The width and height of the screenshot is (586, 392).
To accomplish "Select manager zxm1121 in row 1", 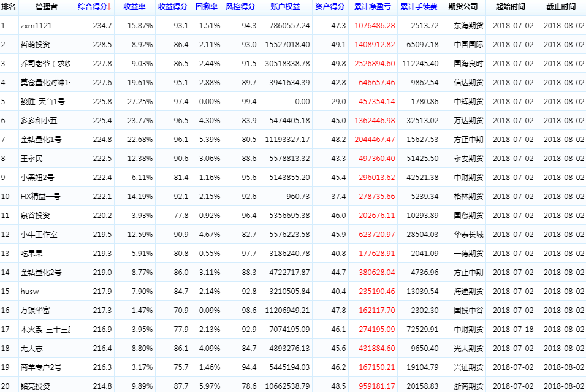I will coord(36,26).
